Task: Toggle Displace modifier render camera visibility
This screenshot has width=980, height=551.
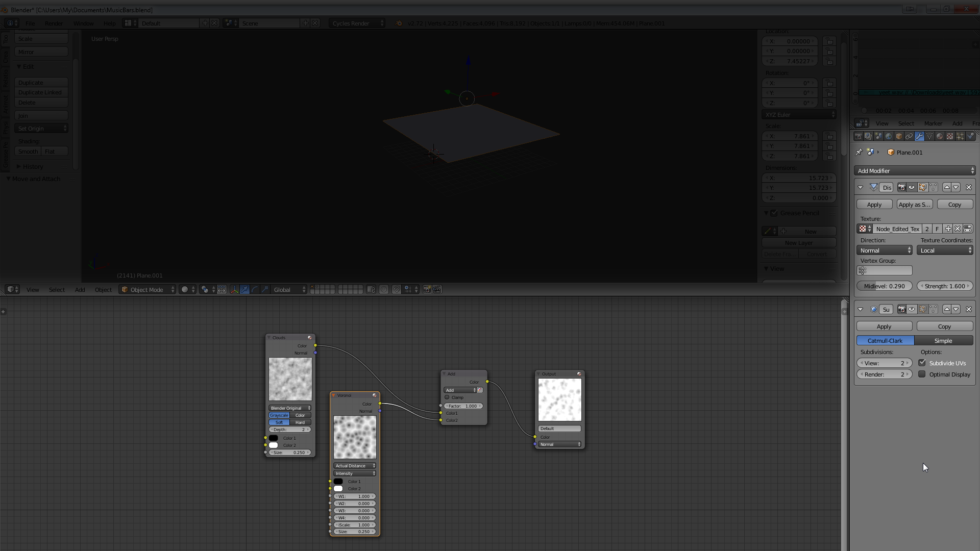Action: click(902, 187)
